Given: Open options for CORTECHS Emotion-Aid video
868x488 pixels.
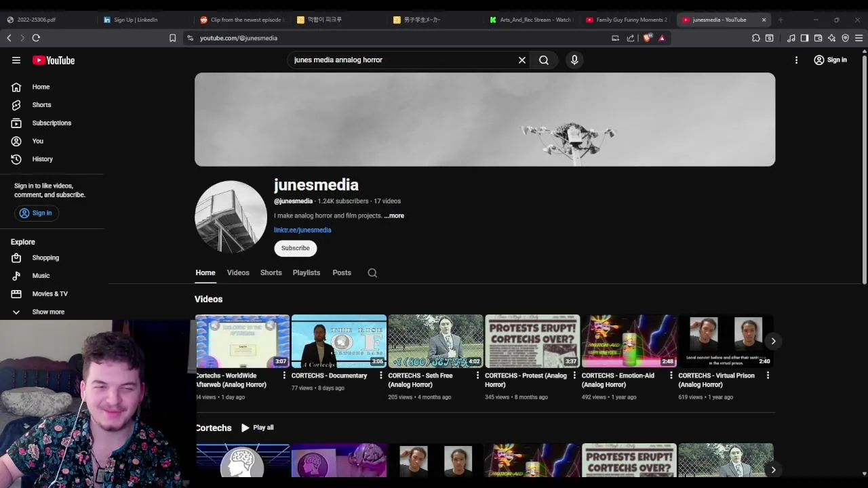Looking at the screenshot, I should (671, 375).
